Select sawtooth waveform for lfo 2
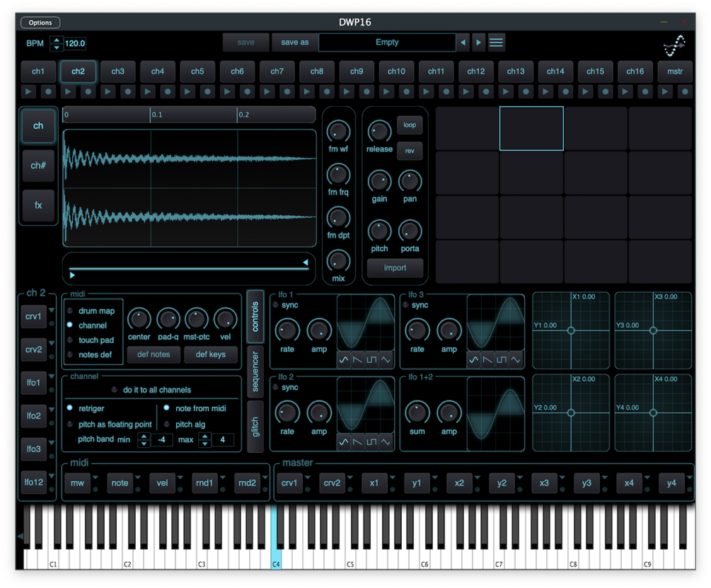 [x=357, y=442]
